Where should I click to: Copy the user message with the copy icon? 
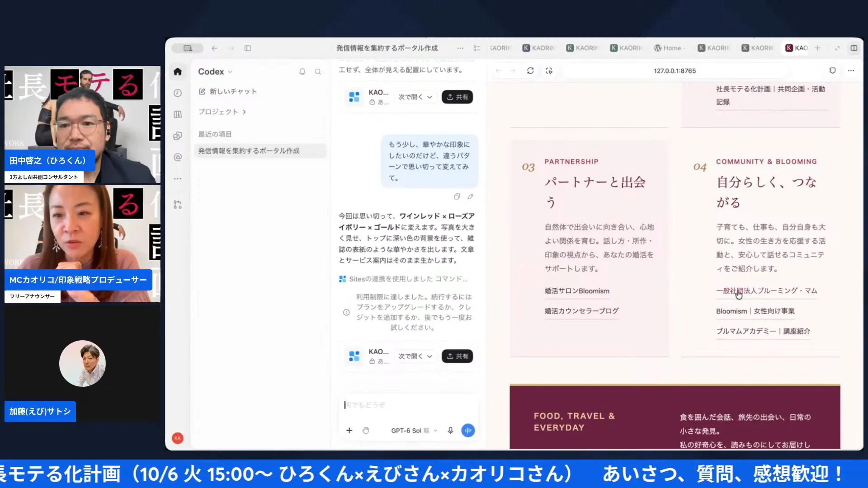457,197
